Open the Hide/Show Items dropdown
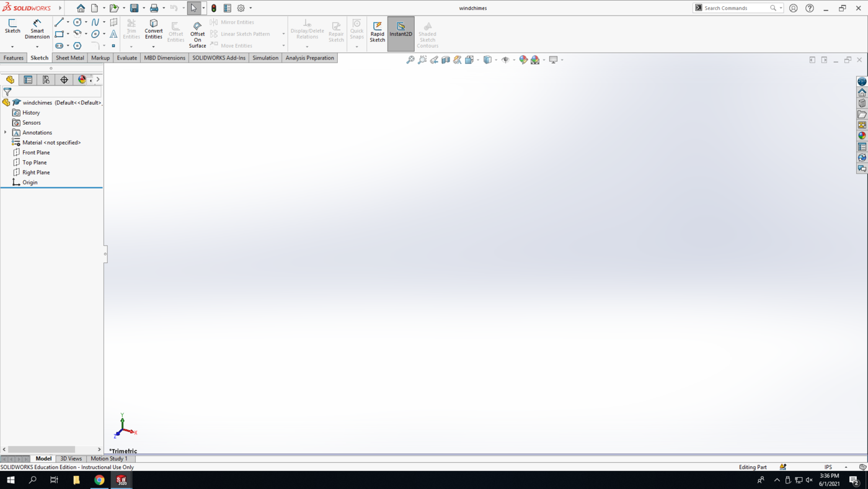Viewport: 868px width, 489px height. point(514,60)
